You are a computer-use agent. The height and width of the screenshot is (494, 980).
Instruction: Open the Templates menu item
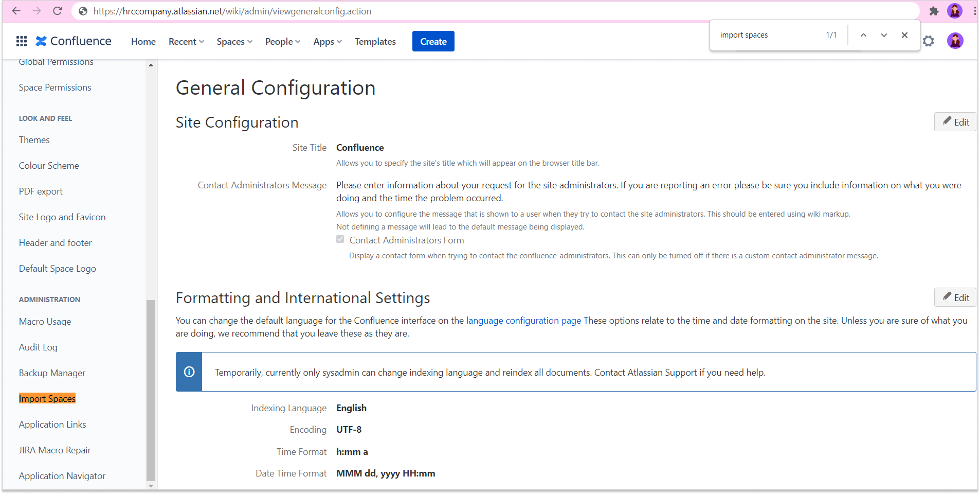(x=375, y=42)
